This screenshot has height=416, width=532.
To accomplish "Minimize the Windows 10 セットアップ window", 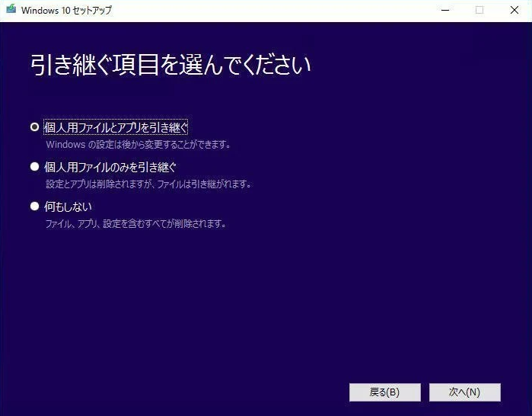I will point(445,10).
